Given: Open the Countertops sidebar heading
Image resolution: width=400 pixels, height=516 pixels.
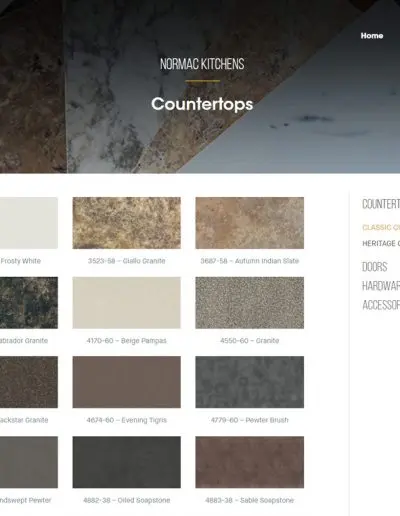Looking at the screenshot, I should click(x=381, y=204).
